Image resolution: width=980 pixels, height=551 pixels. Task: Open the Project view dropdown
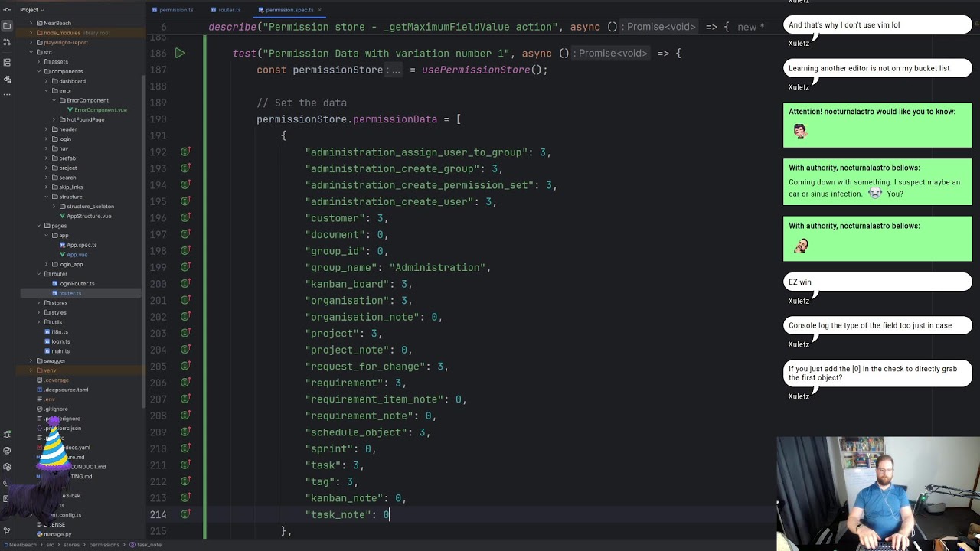(31, 10)
